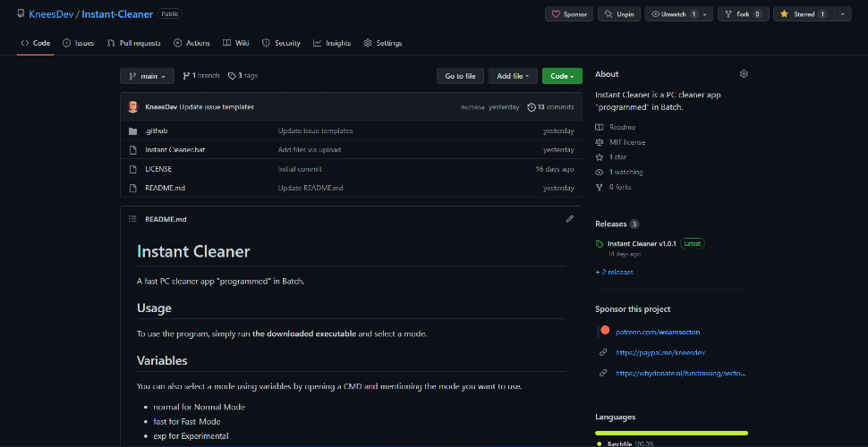Open the paypal.me/kneesdev link
Viewport: 868px width, 447px height.
click(x=660, y=352)
